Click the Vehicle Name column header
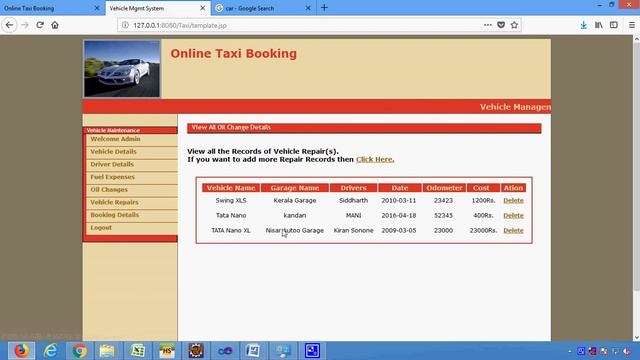Viewport: 640px width, 360px height. click(231, 188)
